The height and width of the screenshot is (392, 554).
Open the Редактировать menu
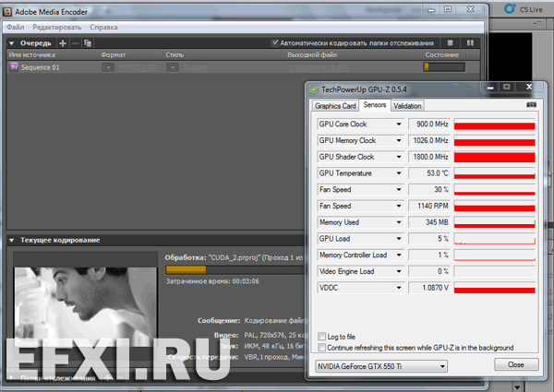tap(57, 27)
